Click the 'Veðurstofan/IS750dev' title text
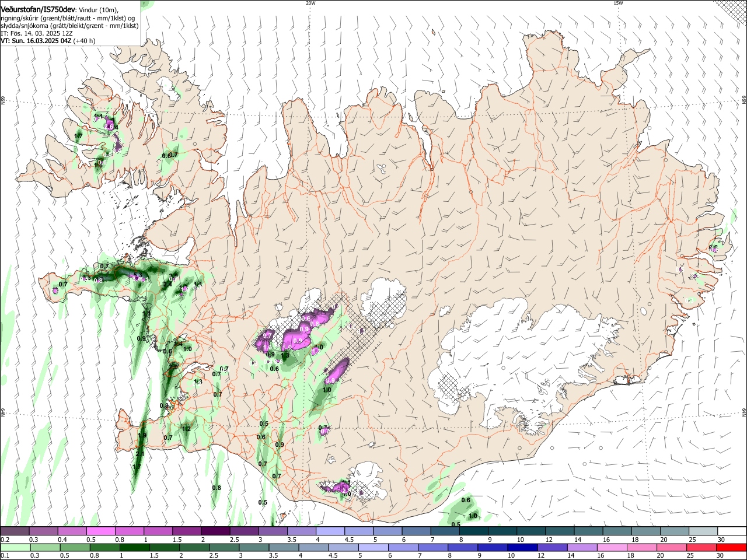This screenshot has height=560, width=747. pyautogui.click(x=38, y=10)
